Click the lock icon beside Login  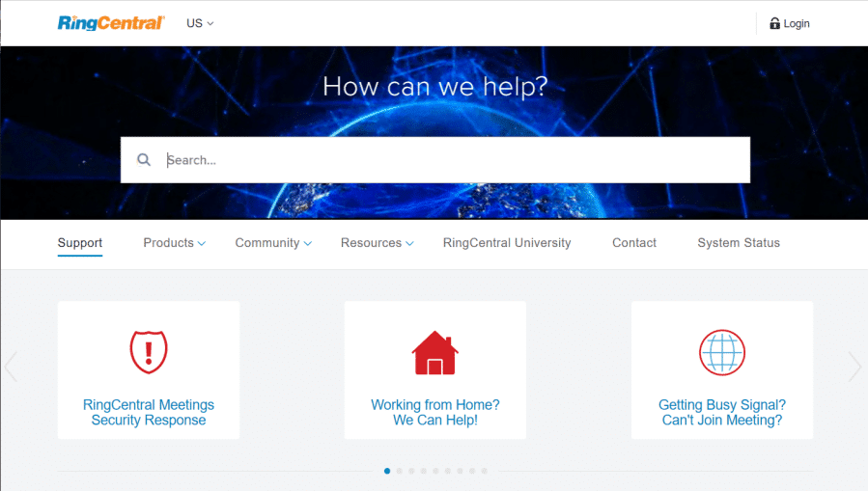[x=774, y=23]
